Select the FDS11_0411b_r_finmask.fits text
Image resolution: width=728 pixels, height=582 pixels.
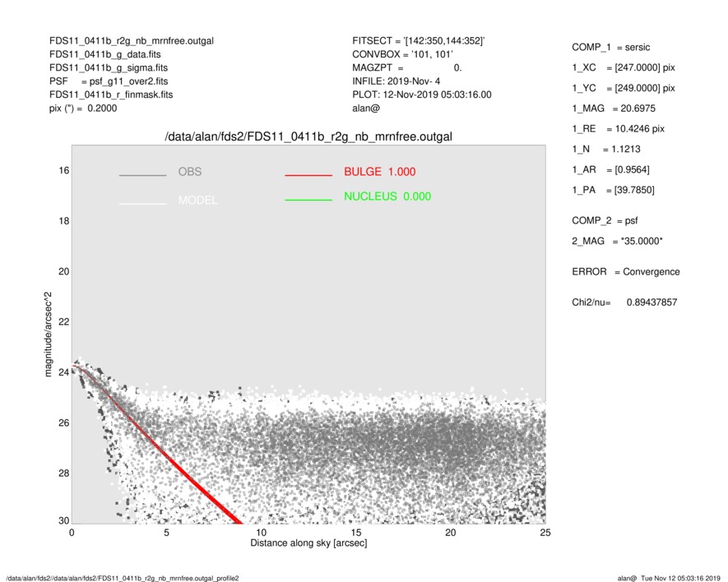[111, 95]
